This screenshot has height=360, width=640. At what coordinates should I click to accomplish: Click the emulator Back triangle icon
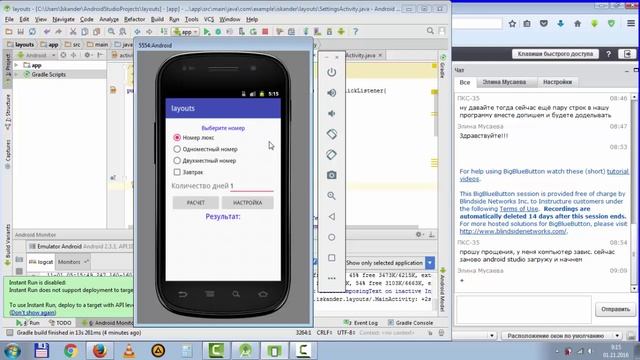point(331,216)
